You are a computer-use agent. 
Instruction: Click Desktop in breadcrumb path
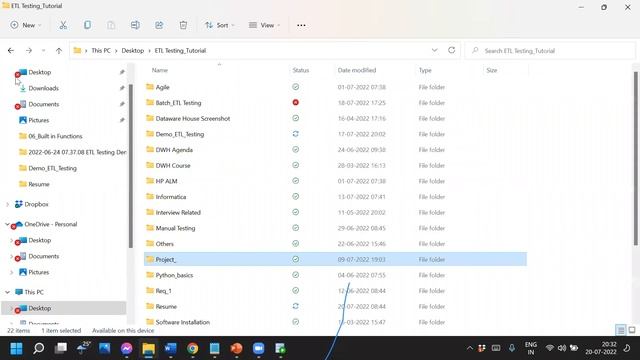coord(133,51)
